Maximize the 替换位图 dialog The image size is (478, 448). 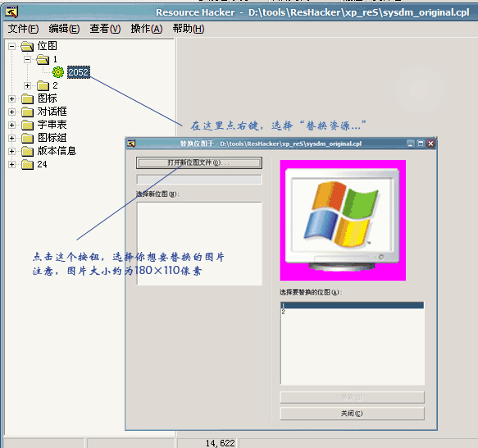pyautogui.click(x=421, y=144)
